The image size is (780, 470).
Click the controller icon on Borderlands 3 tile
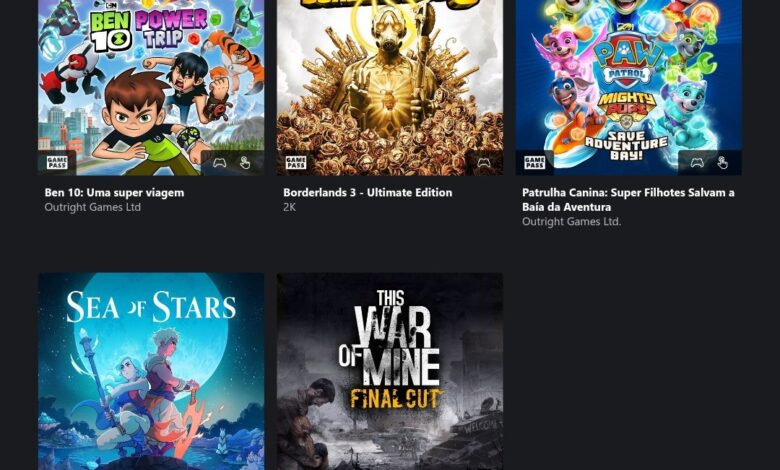484,163
